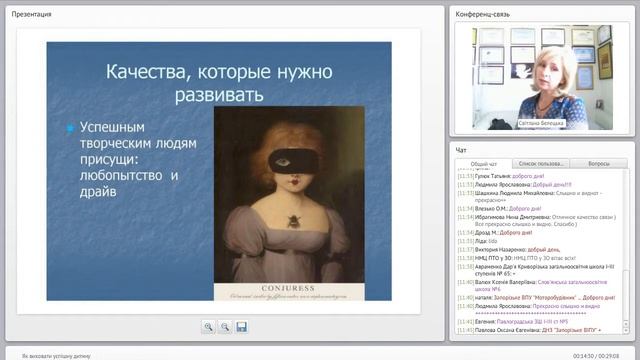Save the presentation with the floppy disk icon
Viewport: 640px width, 360px height.
(x=242, y=327)
